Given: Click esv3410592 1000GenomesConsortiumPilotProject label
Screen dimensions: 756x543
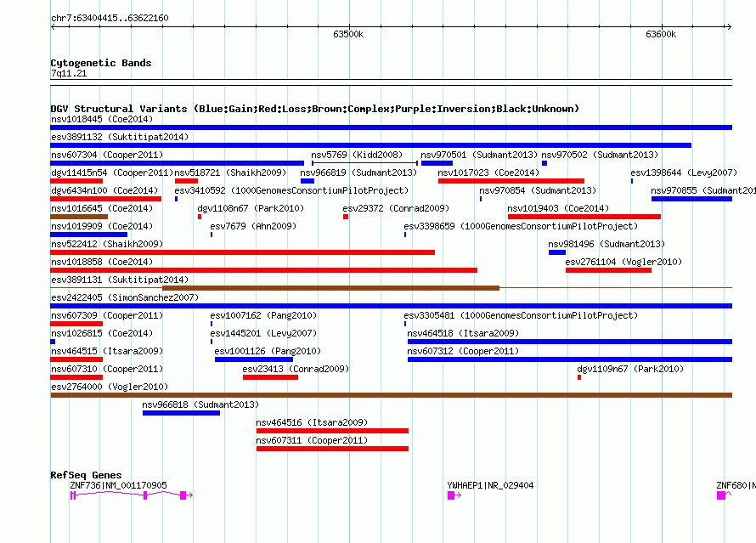Looking at the screenshot, I should tap(291, 190).
